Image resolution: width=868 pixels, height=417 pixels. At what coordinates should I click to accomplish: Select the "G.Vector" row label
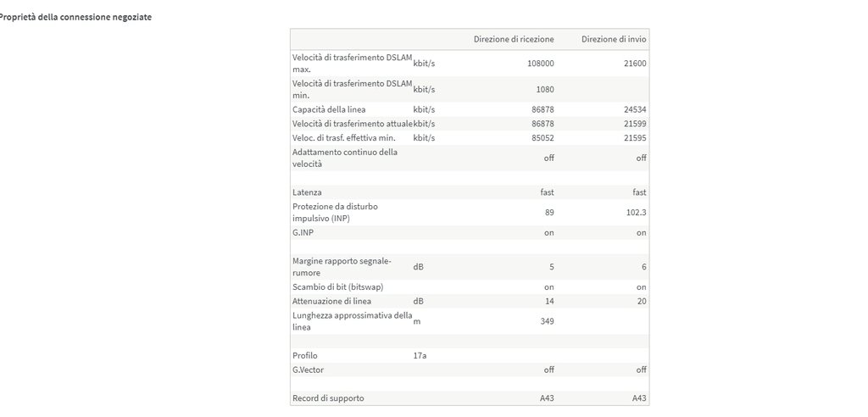[308, 370]
